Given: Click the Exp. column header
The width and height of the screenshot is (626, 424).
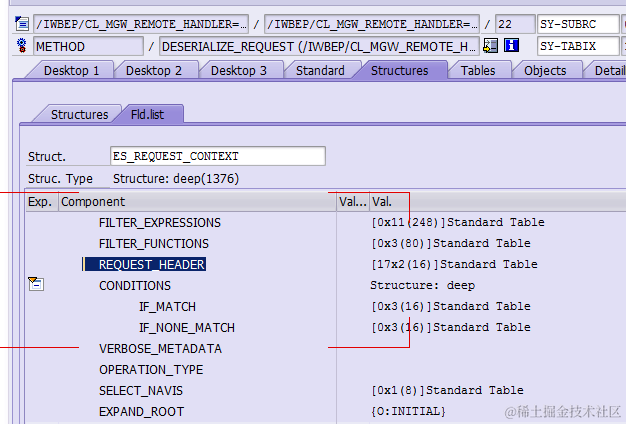Looking at the screenshot, I should 42,202.
